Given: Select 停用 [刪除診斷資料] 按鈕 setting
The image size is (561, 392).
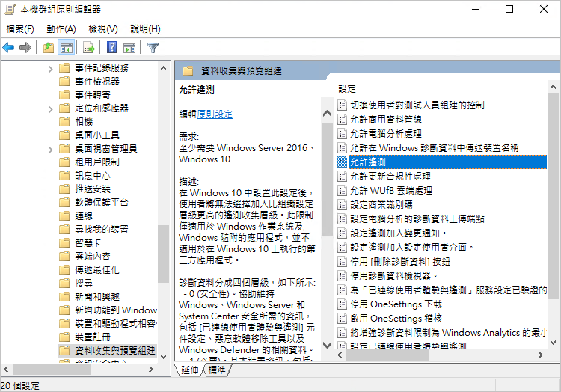Looking at the screenshot, I should coord(400,261).
